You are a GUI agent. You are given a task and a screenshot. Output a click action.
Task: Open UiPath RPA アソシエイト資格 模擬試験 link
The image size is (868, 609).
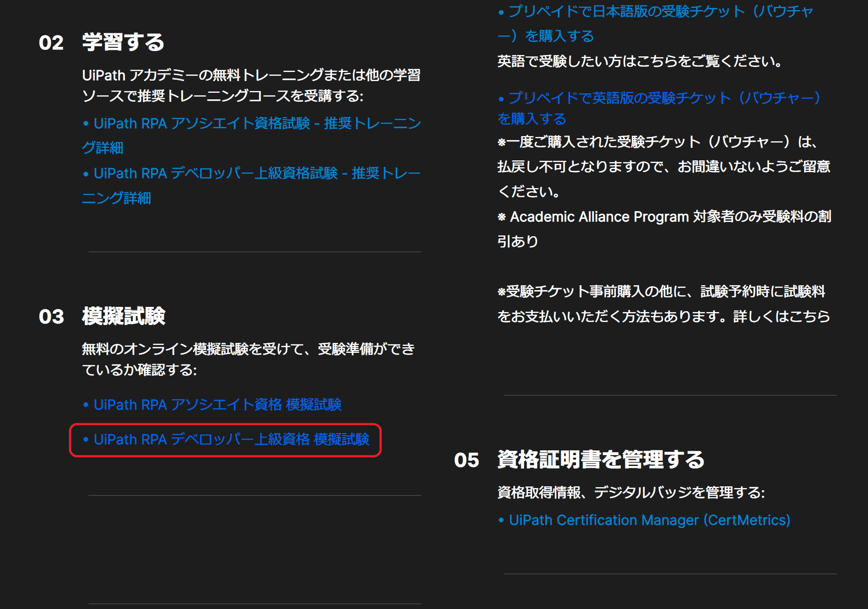pyautogui.click(x=212, y=404)
